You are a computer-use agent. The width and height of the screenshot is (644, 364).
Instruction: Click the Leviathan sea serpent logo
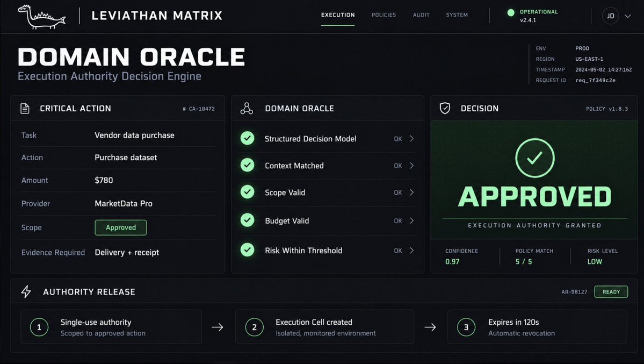click(x=41, y=17)
